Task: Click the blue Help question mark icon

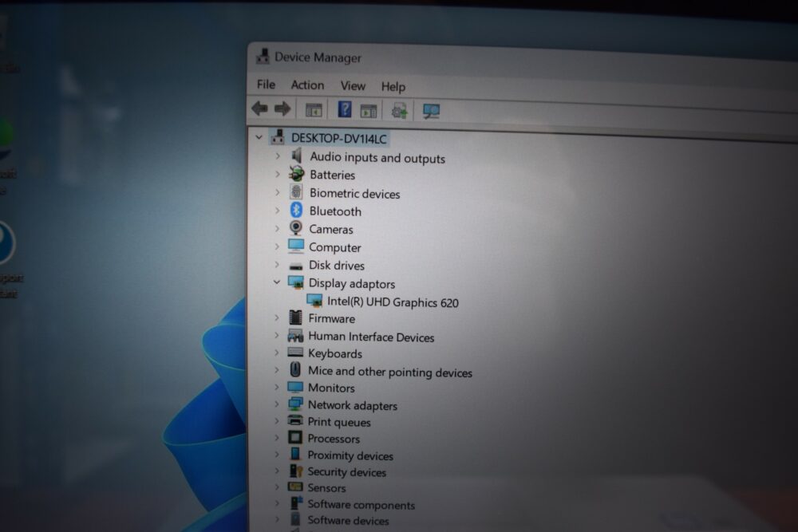Action: (x=345, y=108)
